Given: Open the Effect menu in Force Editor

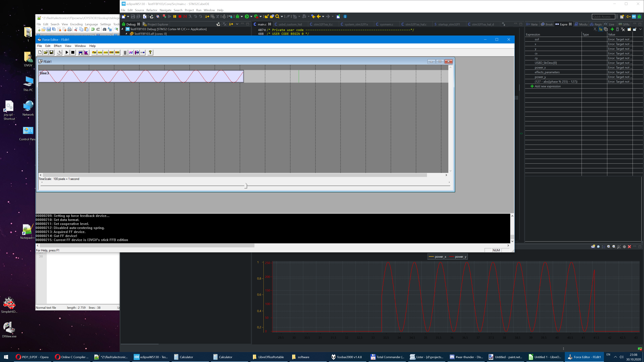Looking at the screenshot, I should pos(58,46).
